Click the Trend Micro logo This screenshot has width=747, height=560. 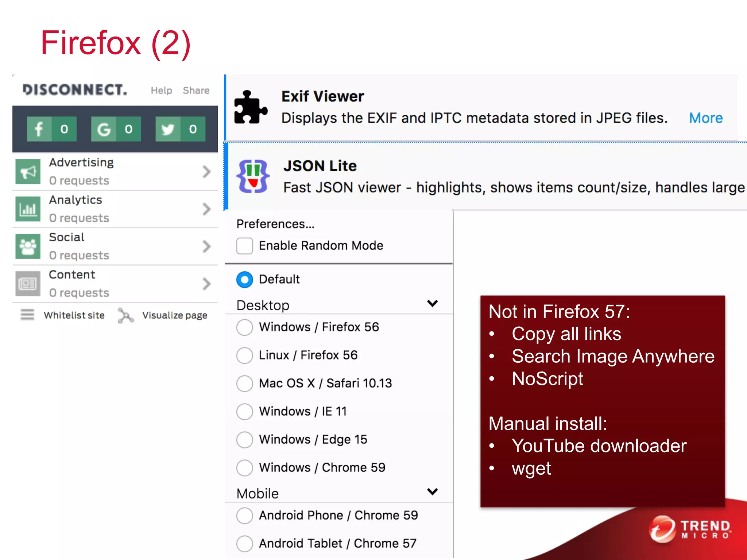691,529
